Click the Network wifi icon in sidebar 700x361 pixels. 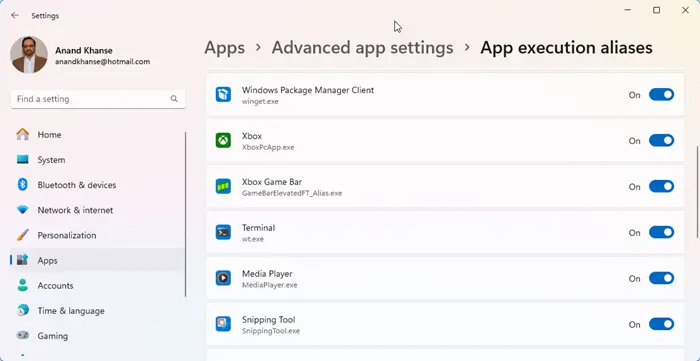coord(22,210)
